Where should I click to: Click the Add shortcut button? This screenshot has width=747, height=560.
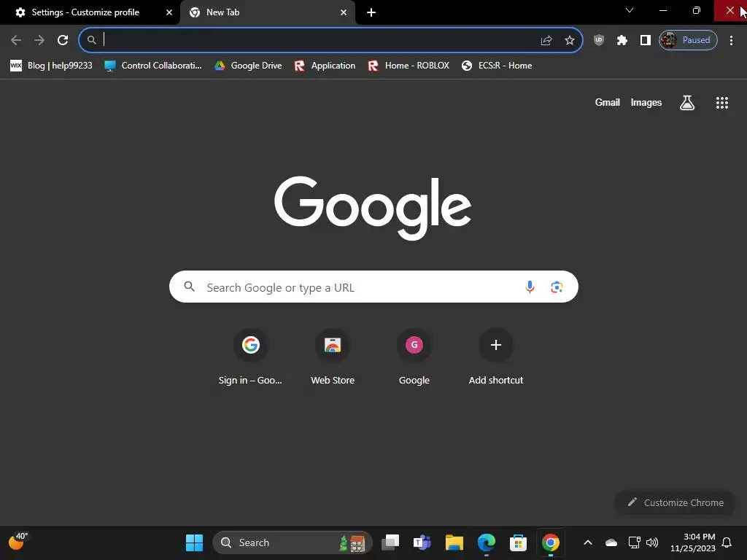click(495, 357)
